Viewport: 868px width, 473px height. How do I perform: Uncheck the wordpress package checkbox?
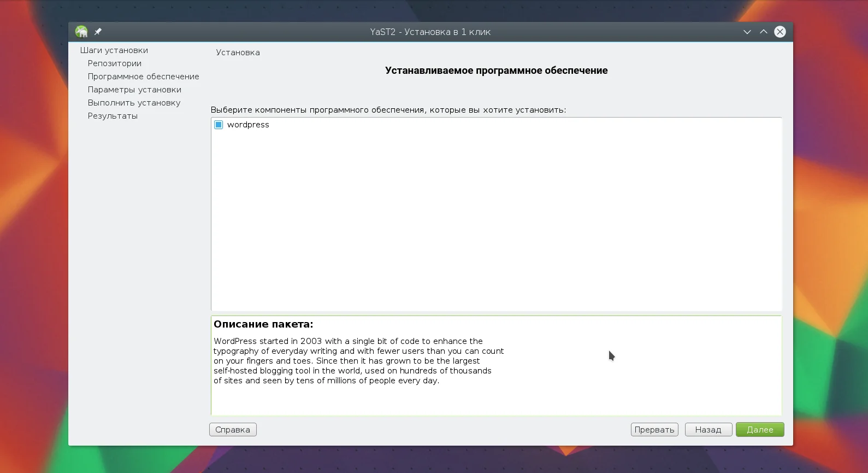click(219, 125)
